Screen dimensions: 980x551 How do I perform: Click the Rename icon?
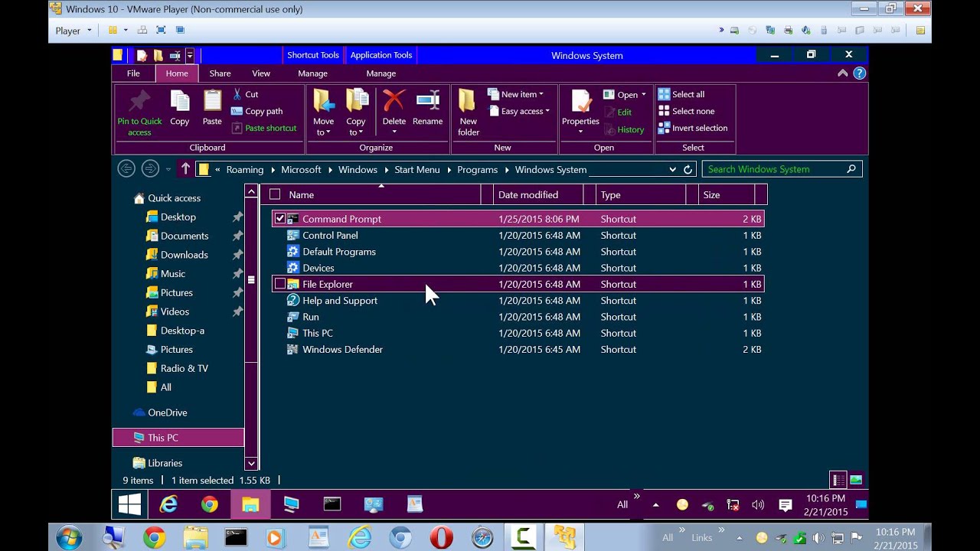(427, 101)
